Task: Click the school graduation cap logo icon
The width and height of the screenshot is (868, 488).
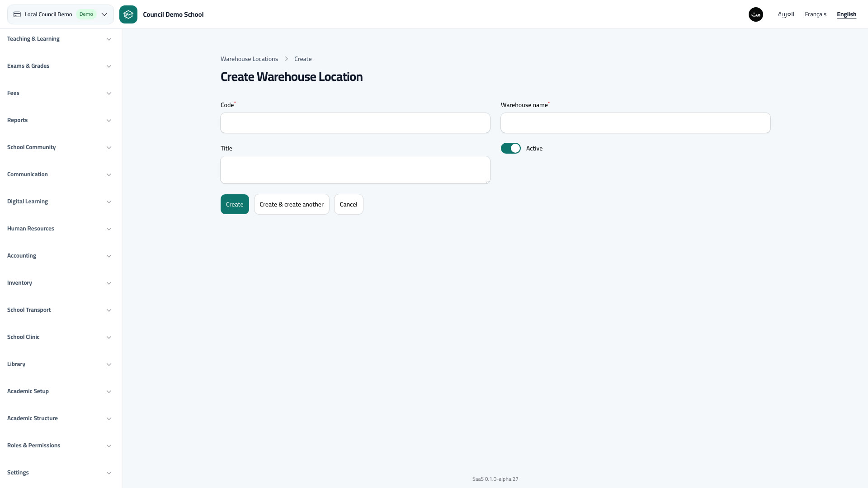Action: tap(128, 14)
